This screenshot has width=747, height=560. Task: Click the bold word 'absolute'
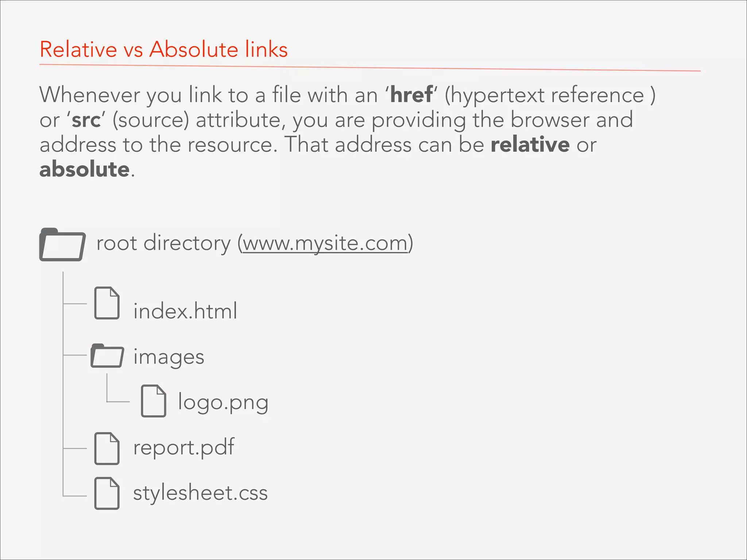[x=85, y=170]
